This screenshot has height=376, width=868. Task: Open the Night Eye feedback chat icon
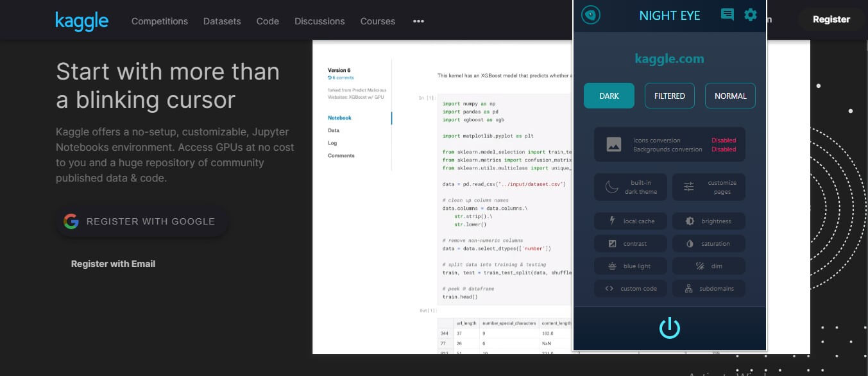point(727,15)
